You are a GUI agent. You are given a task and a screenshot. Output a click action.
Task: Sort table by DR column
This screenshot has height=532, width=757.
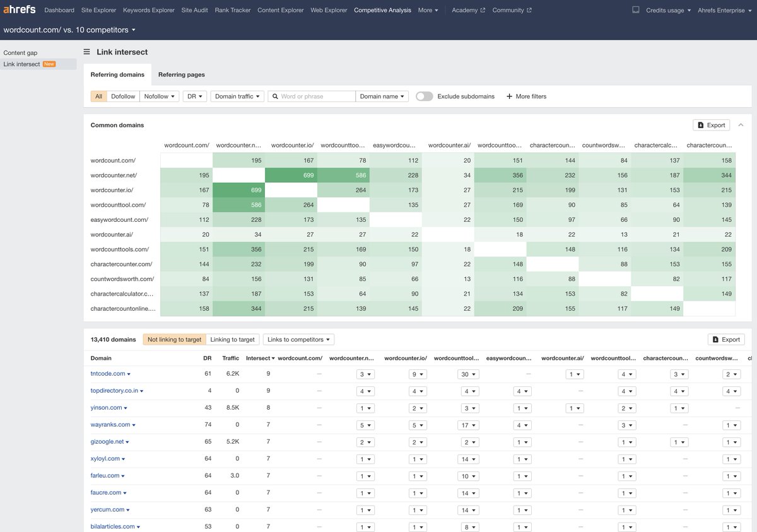207,358
